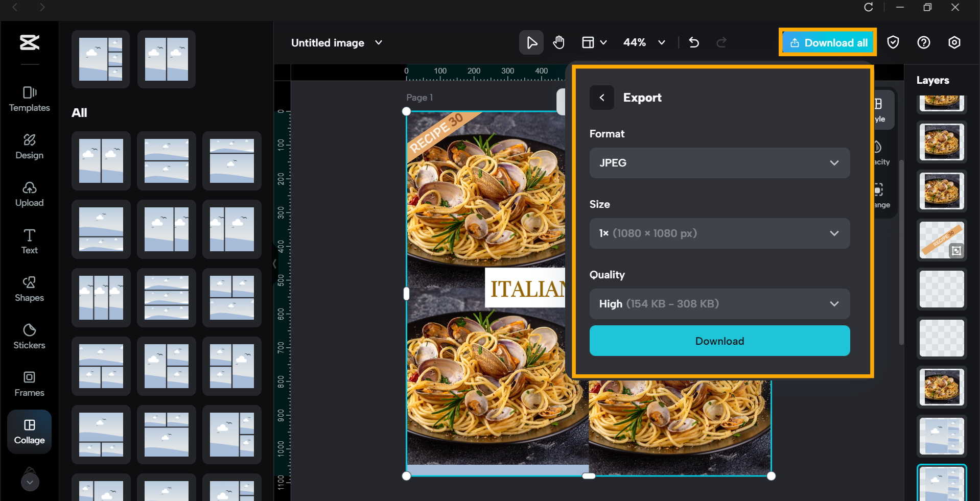980x501 pixels.
Task: Click the title bar forward arrow
Action: coord(42,7)
